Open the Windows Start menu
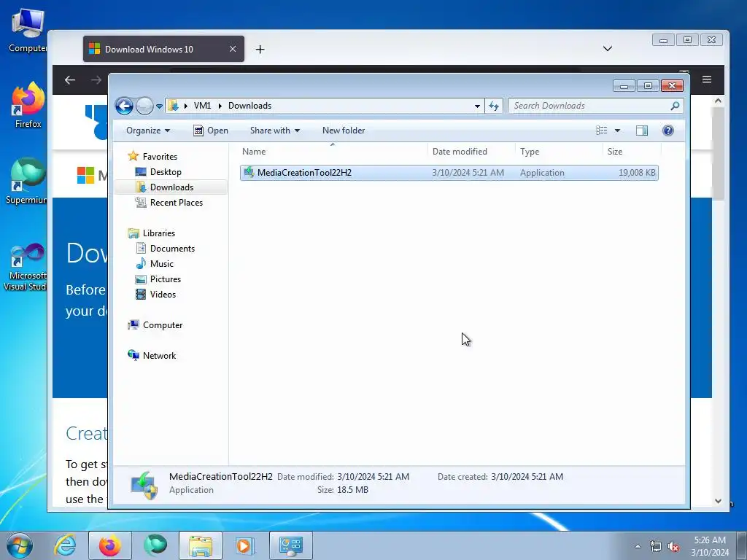Screen dimensions: 747x560 coord(20,545)
